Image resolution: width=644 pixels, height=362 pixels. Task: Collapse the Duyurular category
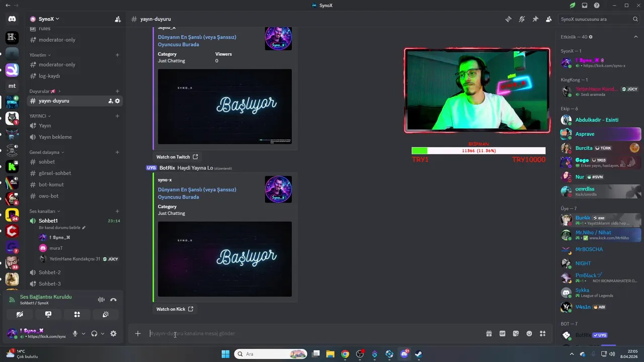[45, 91]
